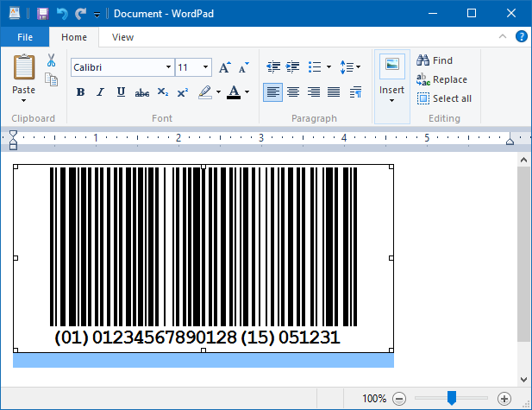Image resolution: width=532 pixels, height=410 pixels.
Task: Undo the last action
Action: point(62,14)
